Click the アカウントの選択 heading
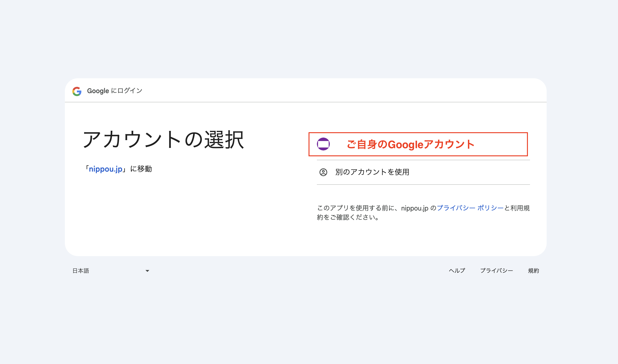 163,139
